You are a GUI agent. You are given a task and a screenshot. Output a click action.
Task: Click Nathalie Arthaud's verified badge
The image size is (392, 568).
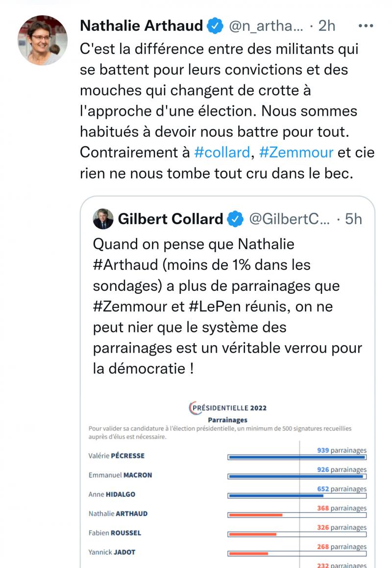pyautogui.click(x=215, y=26)
